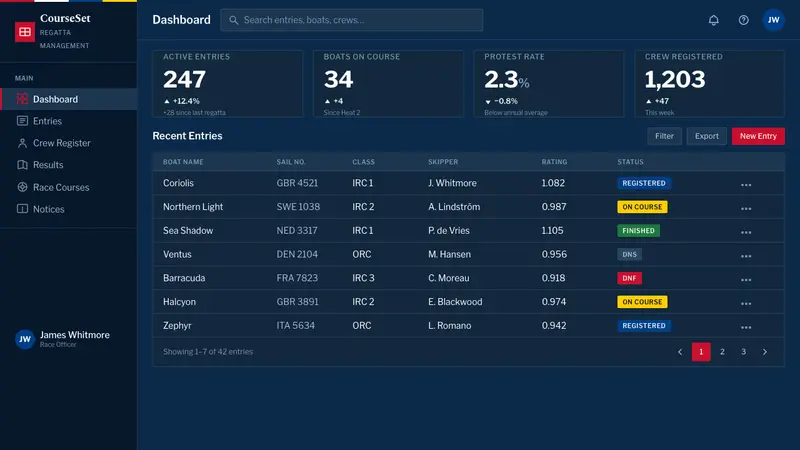The width and height of the screenshot is (800, 450).
Task: Click the Export button
Action: 707,136
